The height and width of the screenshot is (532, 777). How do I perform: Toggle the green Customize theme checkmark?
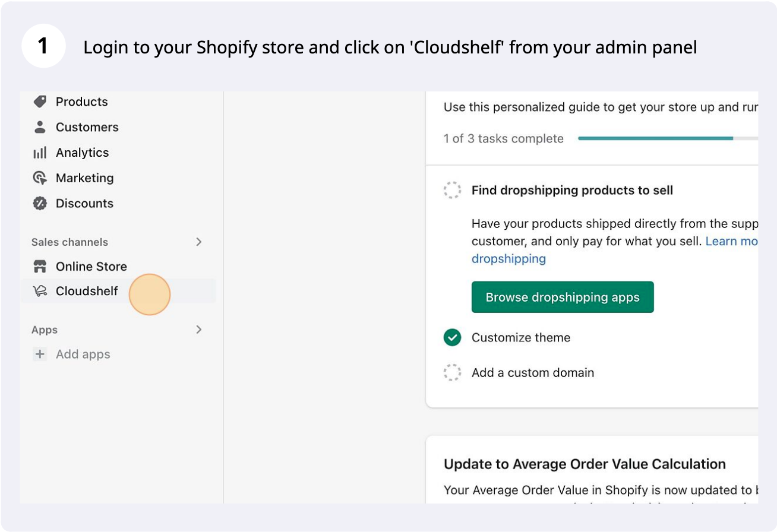452,337
